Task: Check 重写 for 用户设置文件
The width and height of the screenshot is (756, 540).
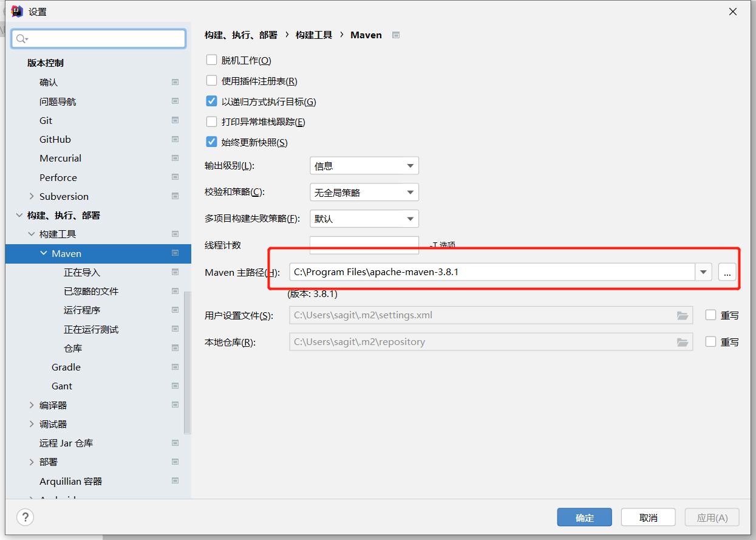Action: click(x=711, y=315)
